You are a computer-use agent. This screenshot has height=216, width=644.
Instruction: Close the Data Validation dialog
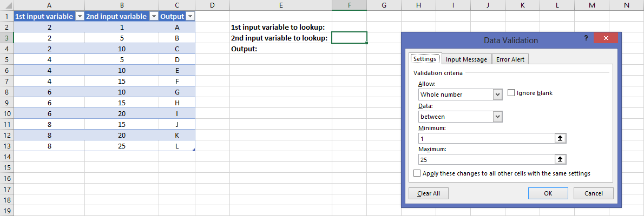606,38
